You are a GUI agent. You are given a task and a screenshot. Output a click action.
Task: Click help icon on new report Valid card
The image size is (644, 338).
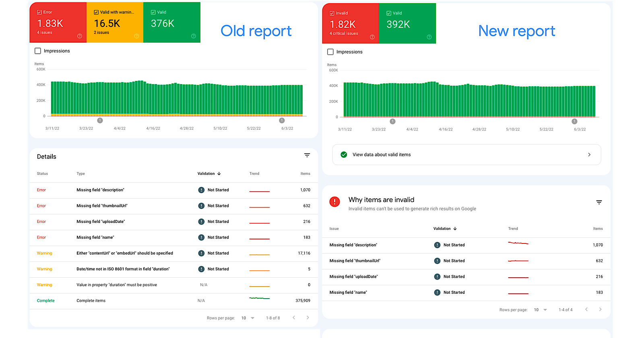click(x=429, y=37)
